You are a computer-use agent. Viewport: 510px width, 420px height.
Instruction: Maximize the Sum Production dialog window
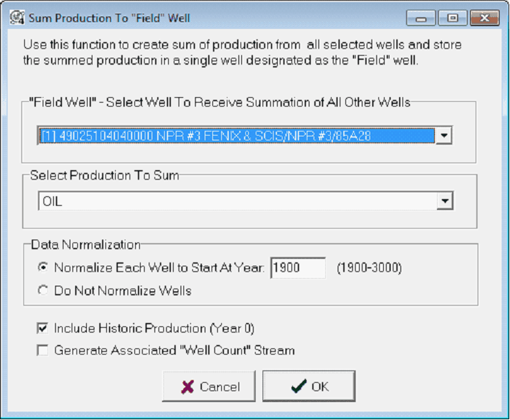coord(452,17)
